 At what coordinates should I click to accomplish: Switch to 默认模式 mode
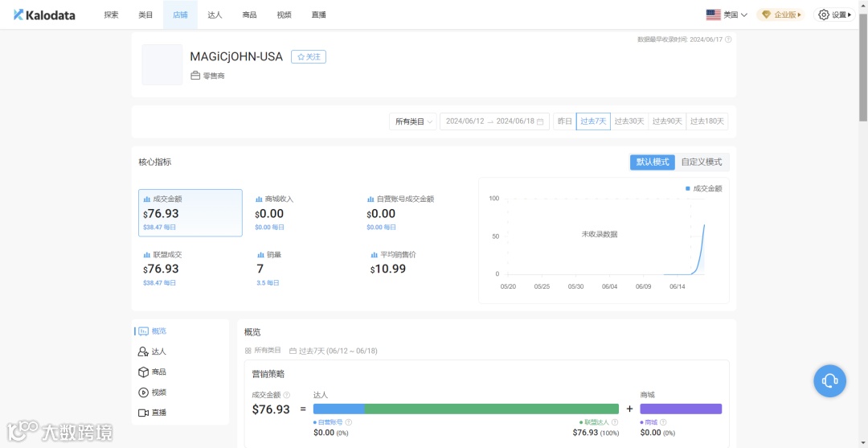coord(653,162)
